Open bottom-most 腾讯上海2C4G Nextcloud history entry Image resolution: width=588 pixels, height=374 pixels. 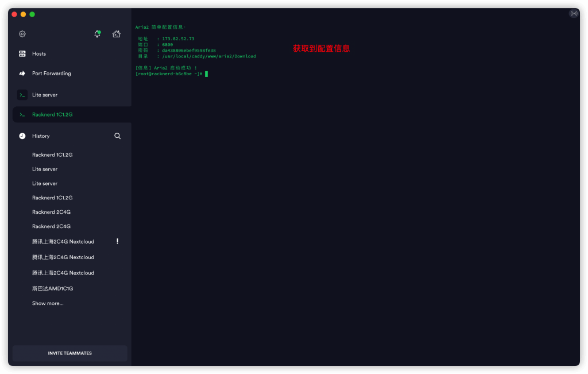click(x=63, y=273)
